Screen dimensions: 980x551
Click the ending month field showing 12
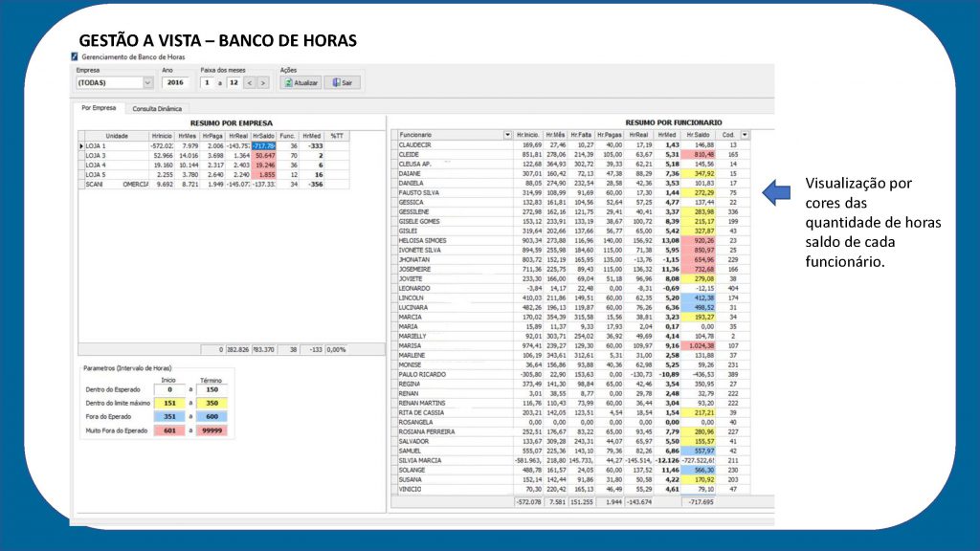(x=234, y=82)
